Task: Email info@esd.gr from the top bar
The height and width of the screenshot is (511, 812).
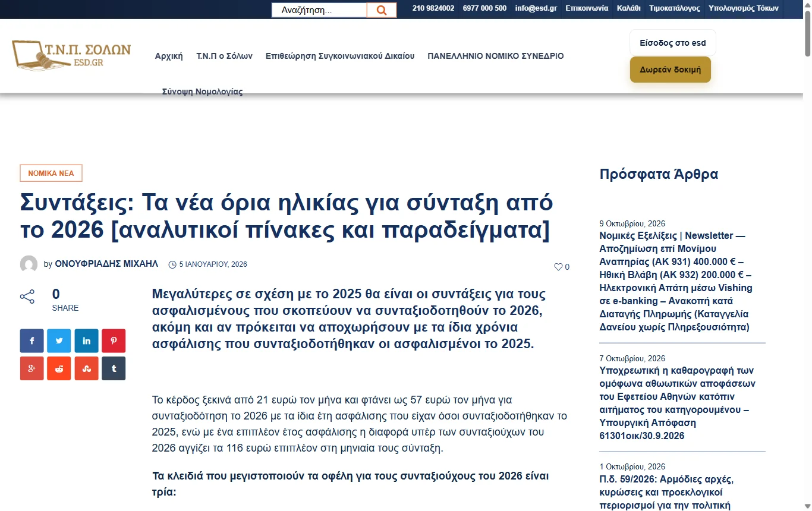Action: pyautogui.click(x=536, y=8)
